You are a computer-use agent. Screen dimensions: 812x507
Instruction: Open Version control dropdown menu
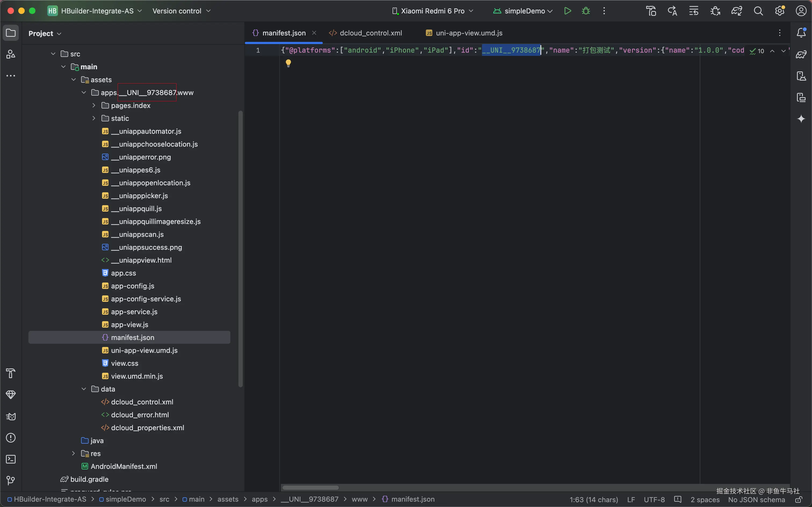coord(181,11)
